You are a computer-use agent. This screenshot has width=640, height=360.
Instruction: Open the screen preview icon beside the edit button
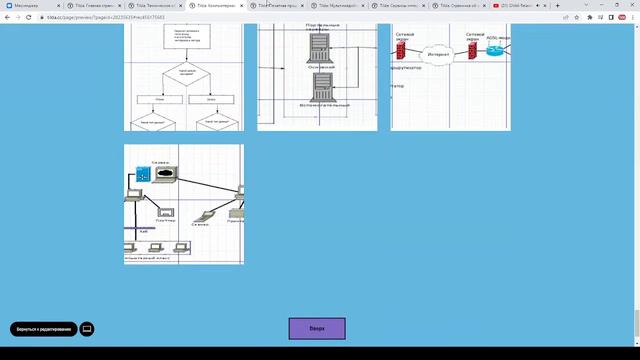pyautogui.click(x=87, y=329)
